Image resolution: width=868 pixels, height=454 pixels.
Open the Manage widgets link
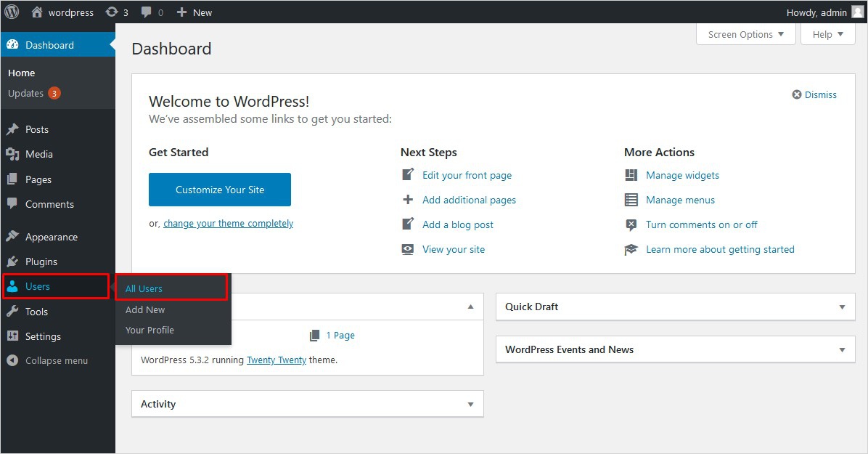[682, 175]
